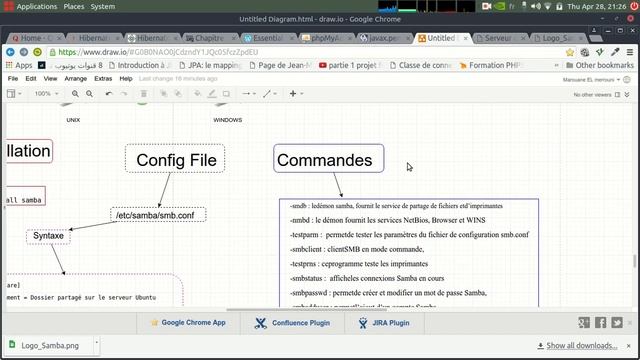Select the /etc/samba/smb.conf shape
This screenshot has height=360, width=640.
click(158, 215)
